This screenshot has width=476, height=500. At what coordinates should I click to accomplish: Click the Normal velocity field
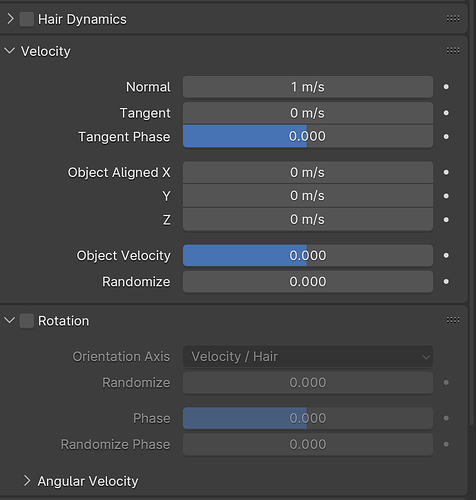pos(308,87)
